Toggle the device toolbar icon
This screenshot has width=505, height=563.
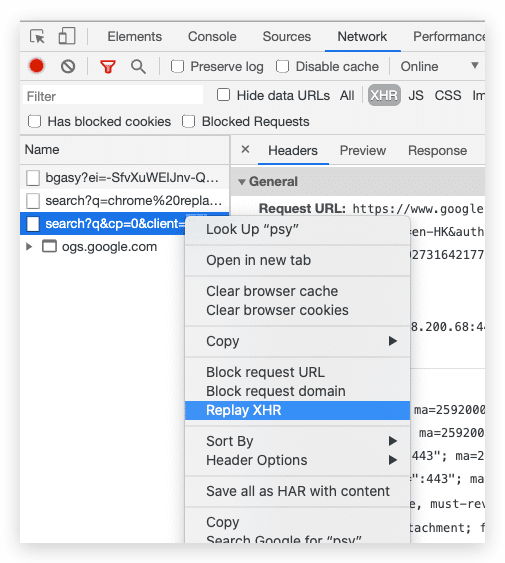67,36
